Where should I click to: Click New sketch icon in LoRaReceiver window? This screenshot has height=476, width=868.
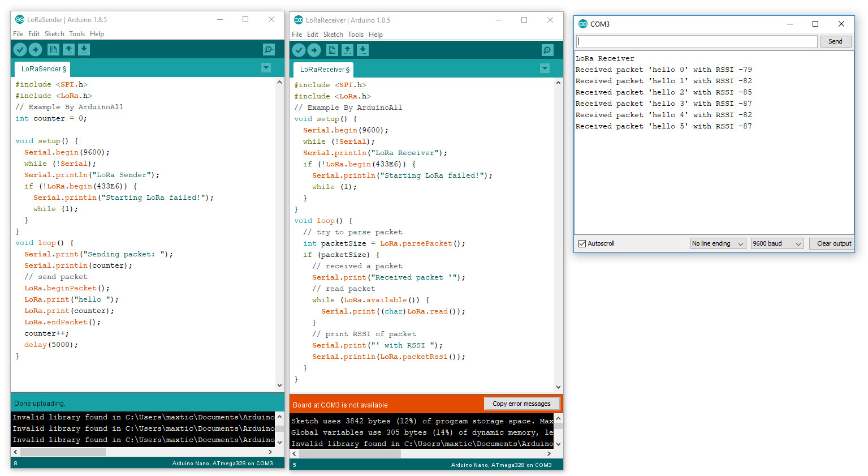[332, 50]
